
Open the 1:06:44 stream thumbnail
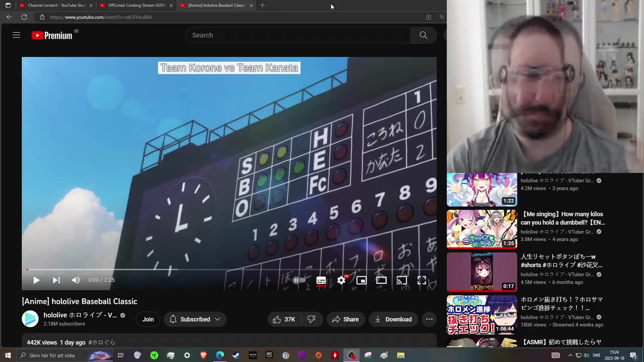482,315
